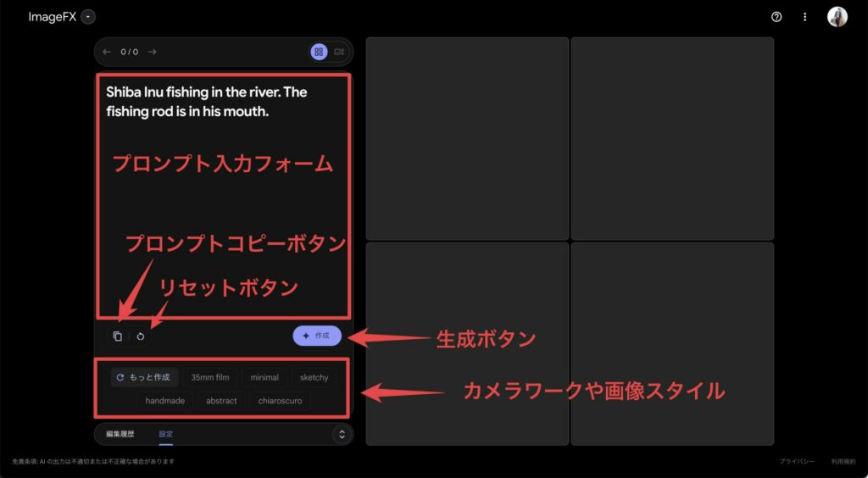
Task: Open the three-dot more options menu
Action: pos(804,17)
